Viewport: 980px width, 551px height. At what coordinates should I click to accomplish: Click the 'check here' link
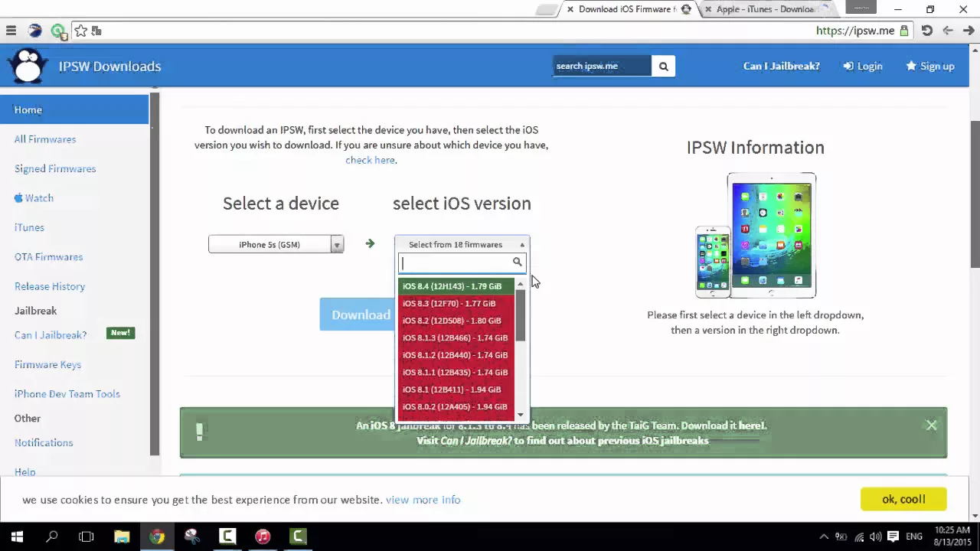[370, 160]
